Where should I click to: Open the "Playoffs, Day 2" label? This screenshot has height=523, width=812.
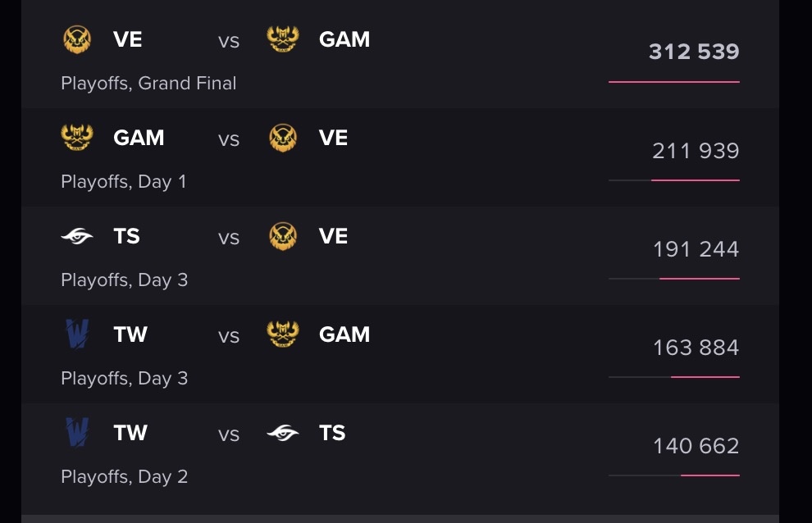click(x=125, y=477)
